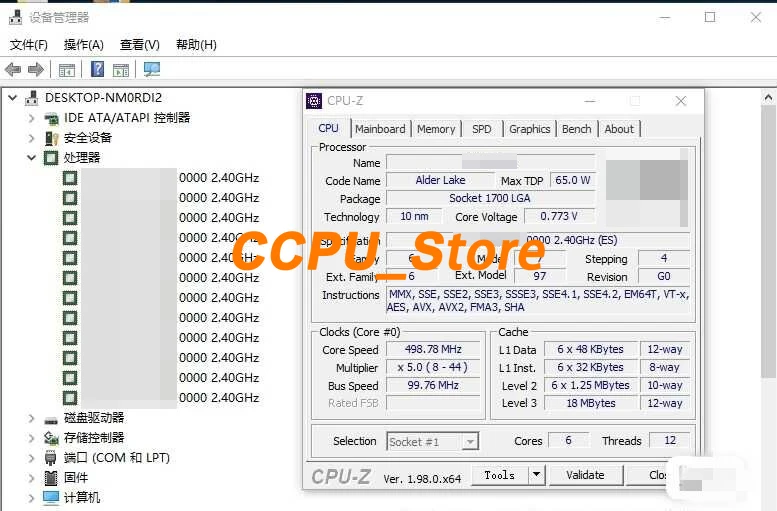This screenshot has height=511, width=777.
Task: Open the blue help question-mark icon
Action: click(x=98, y=69)
